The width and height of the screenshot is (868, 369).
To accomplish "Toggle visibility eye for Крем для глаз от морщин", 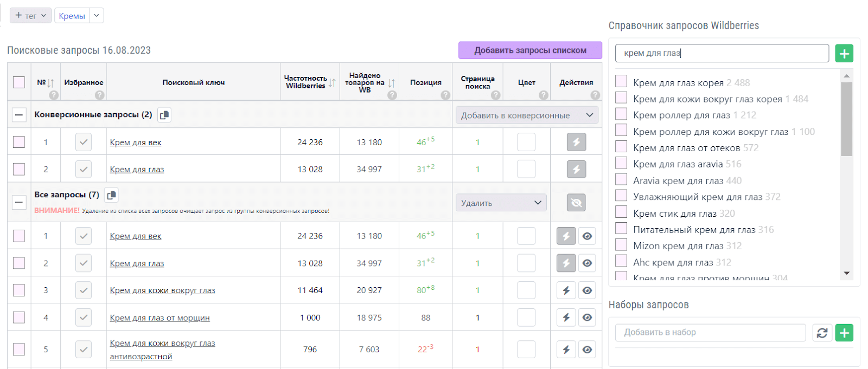I will (587, 318).
